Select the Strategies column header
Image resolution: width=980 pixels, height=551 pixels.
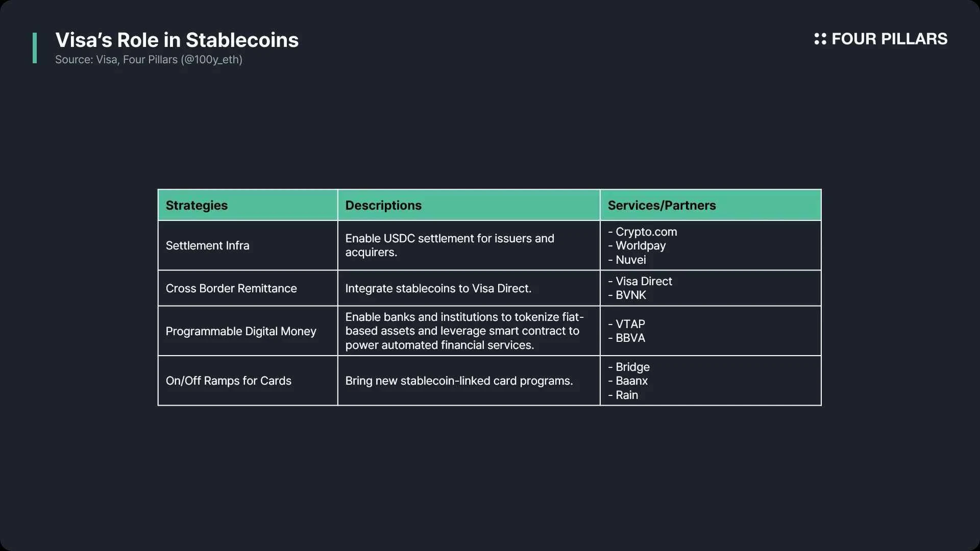point(197,205)
